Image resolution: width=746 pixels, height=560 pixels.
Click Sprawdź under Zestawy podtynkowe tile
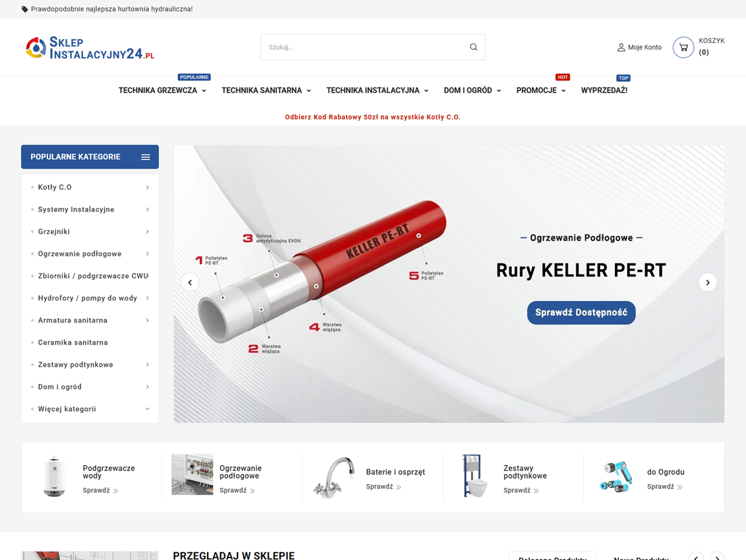tap(521, 491)
